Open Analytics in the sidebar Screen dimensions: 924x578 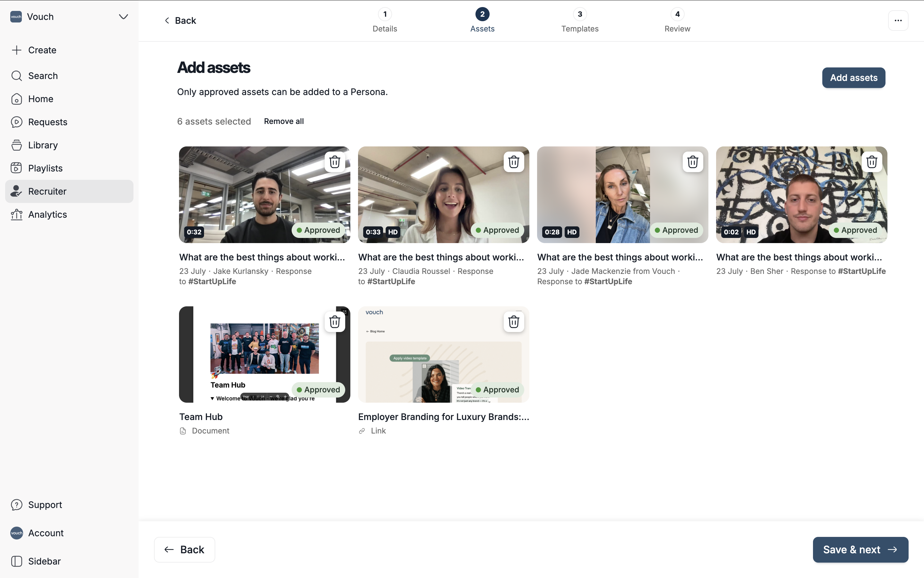click(69, 215)
